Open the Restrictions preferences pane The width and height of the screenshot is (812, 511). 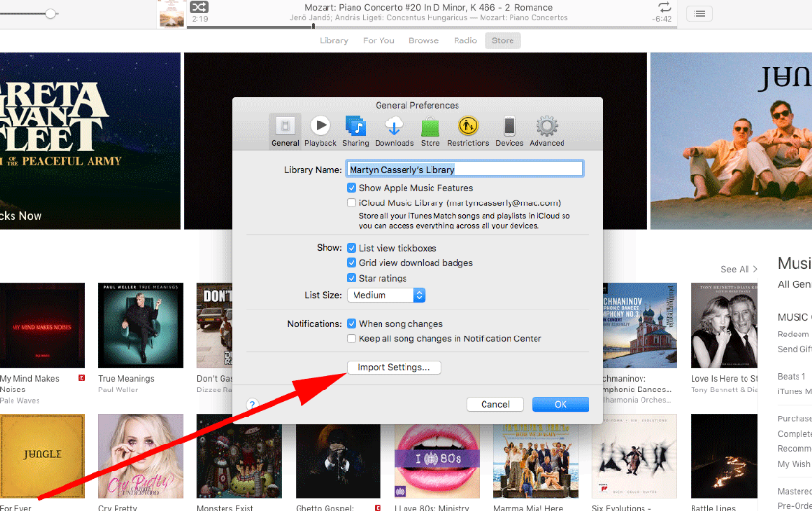point(468,131)
